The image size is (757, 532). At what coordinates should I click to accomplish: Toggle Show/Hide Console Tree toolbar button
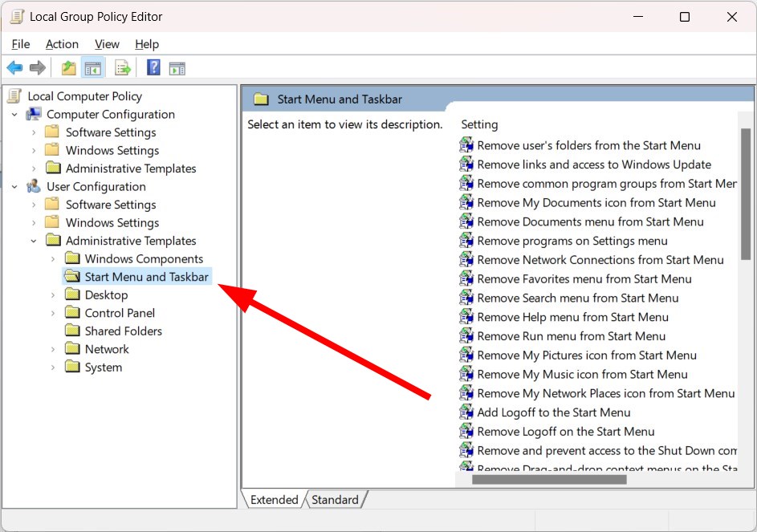[x=93, y=68]
